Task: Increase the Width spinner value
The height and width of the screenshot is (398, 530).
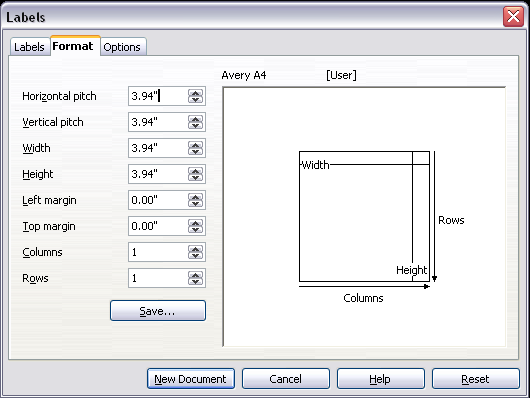Action: coord(195,145)
